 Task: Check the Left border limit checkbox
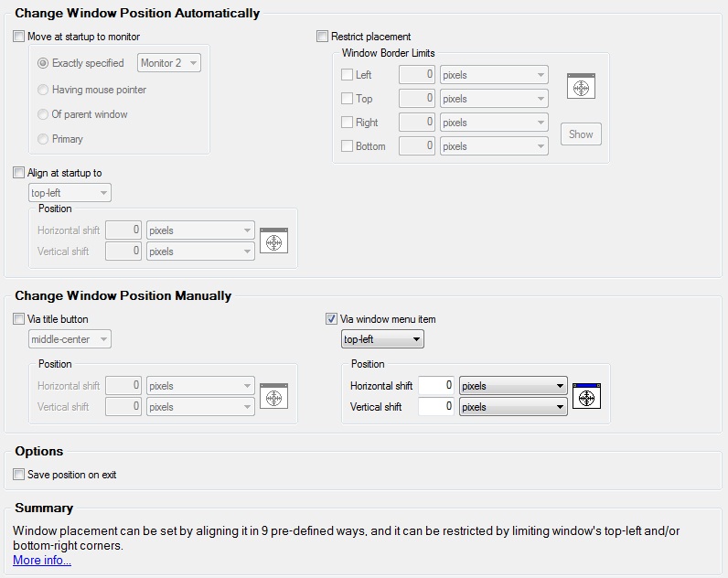tap(347, 75)
